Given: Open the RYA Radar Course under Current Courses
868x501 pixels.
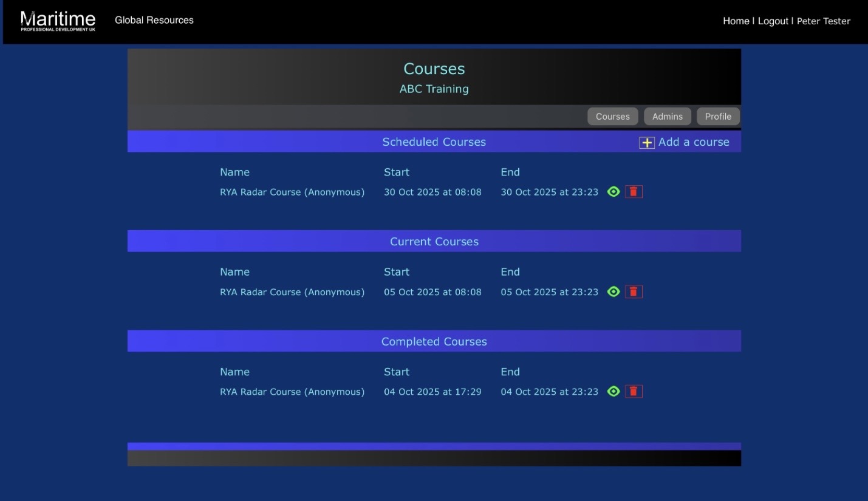Looking at the screenshot, I should click(292, 291).
